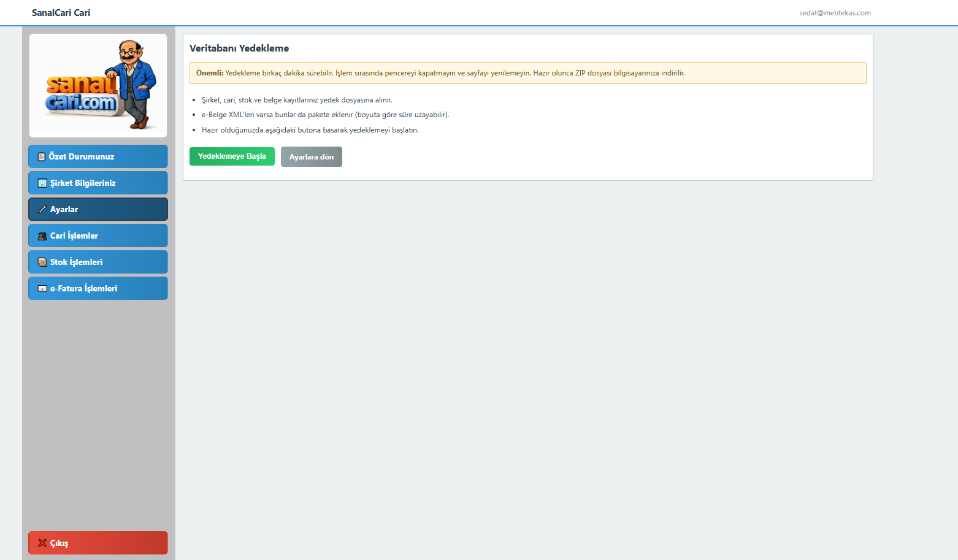
Task: Click the sanalcari.com mascot logo
Action: click(x=98, y=85)
